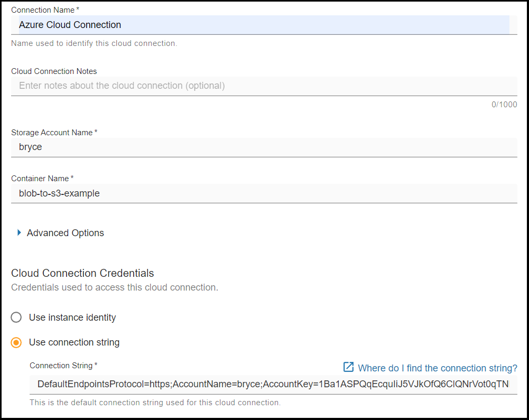The width and height of the screenshot is (529, 420).
Task: Click the 'Connection String *' label
Action: [x=63, y=366]
